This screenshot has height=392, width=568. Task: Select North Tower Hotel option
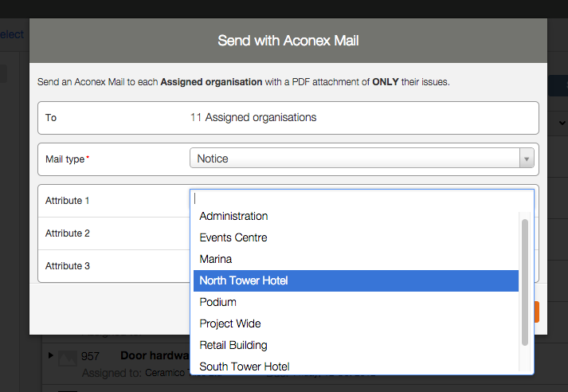point(356,280)
